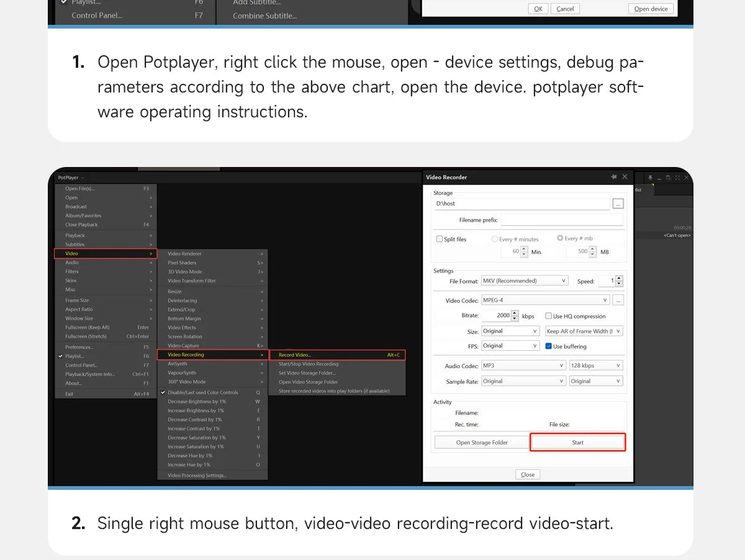745x560 pixels.
Task: Open the Audio submenu
Action: (106, 263)
